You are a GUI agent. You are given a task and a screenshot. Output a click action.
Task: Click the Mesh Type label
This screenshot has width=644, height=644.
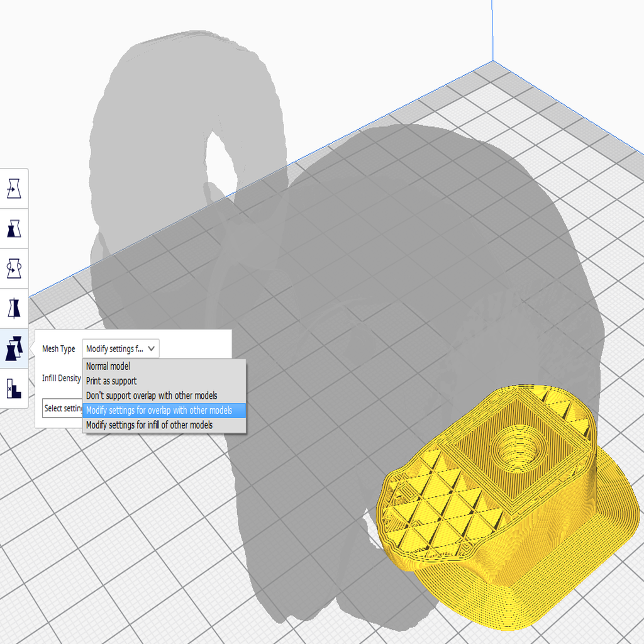[58, 348]
